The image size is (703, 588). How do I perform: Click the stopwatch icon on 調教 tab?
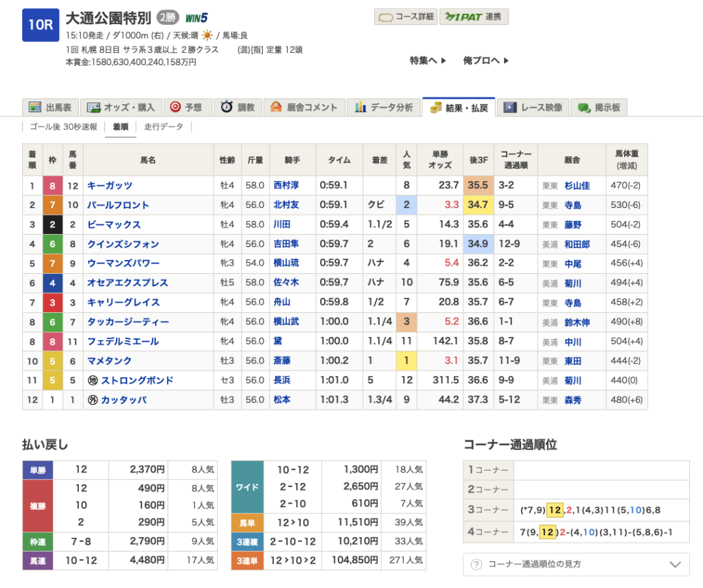point(227,106)
